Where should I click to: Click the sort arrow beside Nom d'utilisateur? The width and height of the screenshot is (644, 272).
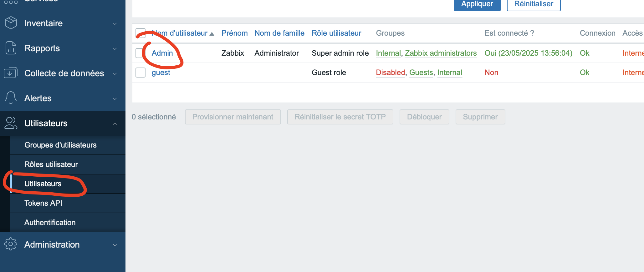[x=212, y=34]
